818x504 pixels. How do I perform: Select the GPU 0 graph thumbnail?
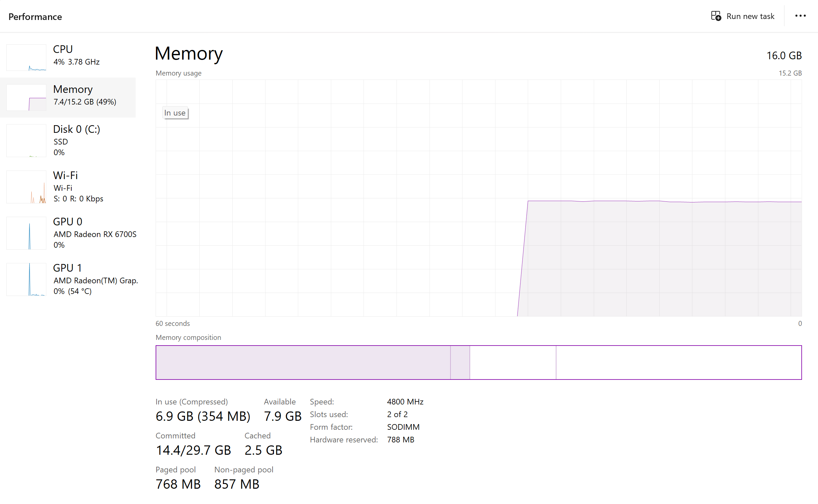26,233
